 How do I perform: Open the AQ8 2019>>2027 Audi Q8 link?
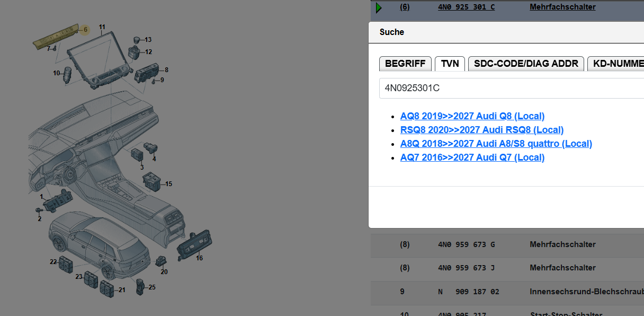[472, 116]
